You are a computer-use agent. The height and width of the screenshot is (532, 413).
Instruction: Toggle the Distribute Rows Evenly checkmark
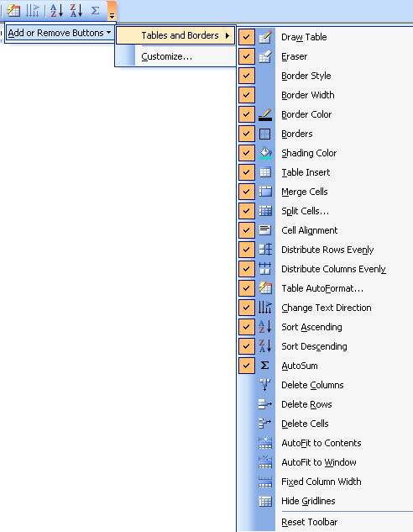click(x=247, y=250)
